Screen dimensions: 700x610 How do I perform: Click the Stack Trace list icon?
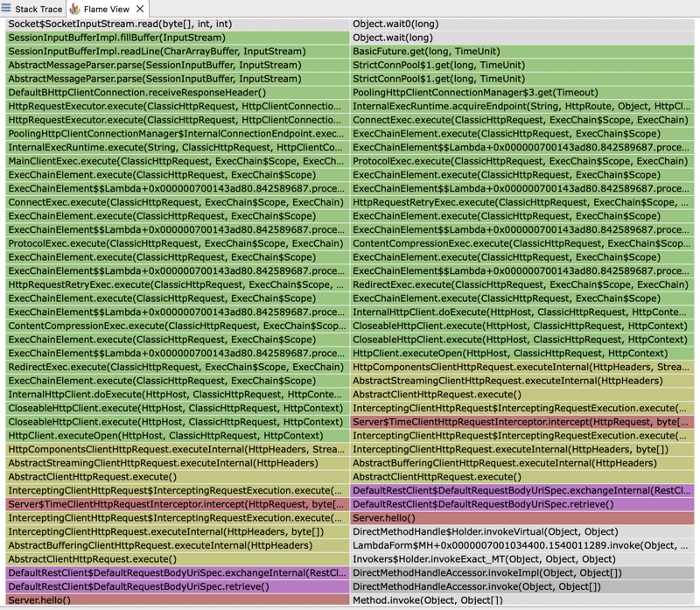(6, 9)
